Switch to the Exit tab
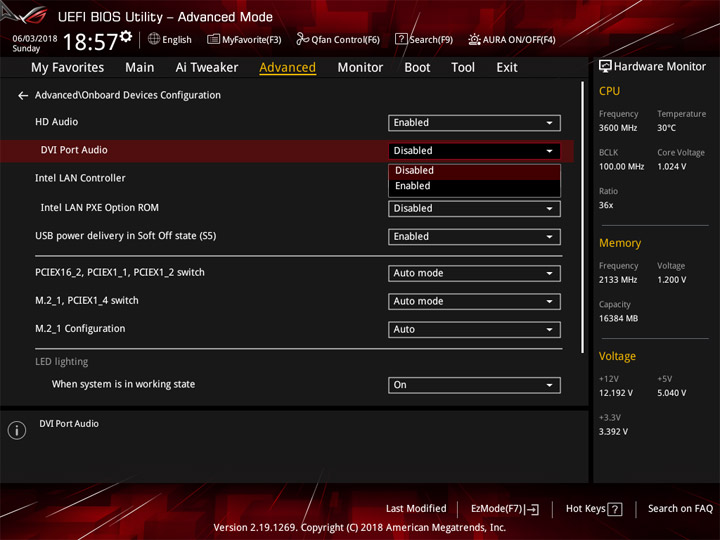Image resolution: width=720 pixels, height=540 pixels. pyautogui.click(x=507, y=68)
